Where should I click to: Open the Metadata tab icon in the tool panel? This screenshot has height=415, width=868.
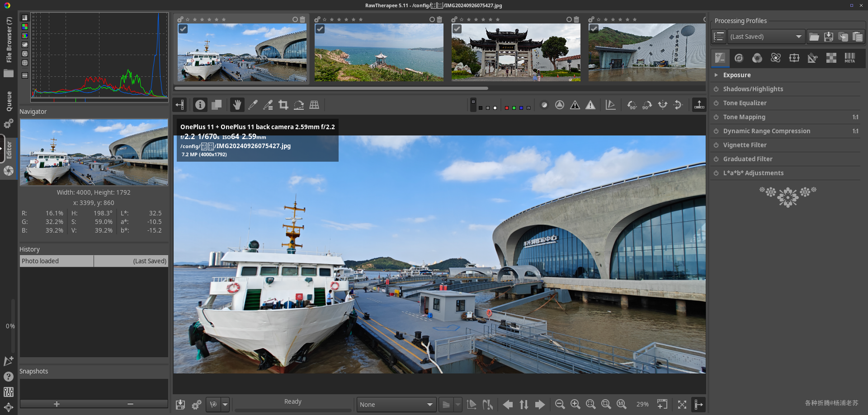[849, 58]
